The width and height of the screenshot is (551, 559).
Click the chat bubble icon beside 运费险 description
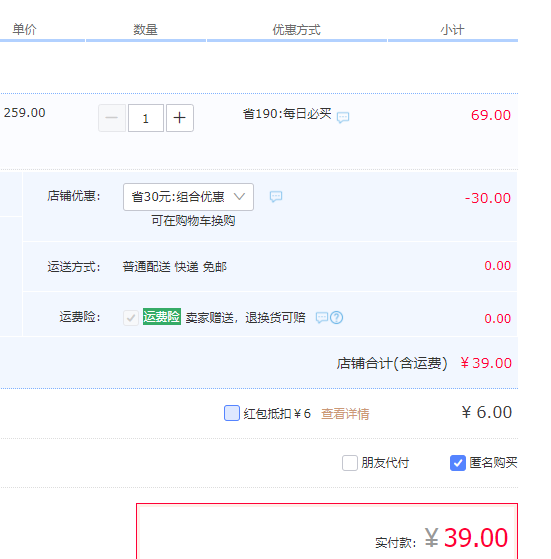click(322, 317)
